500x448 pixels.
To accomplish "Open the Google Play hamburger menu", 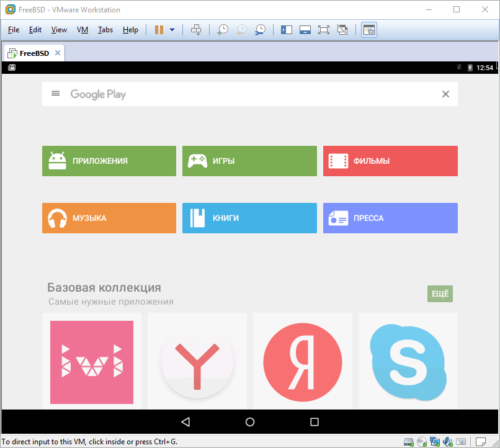I will [55, 94].
